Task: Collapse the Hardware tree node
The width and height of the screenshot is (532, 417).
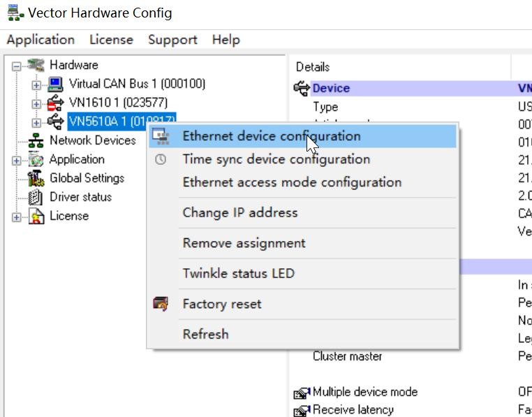Action: (17, 66)
